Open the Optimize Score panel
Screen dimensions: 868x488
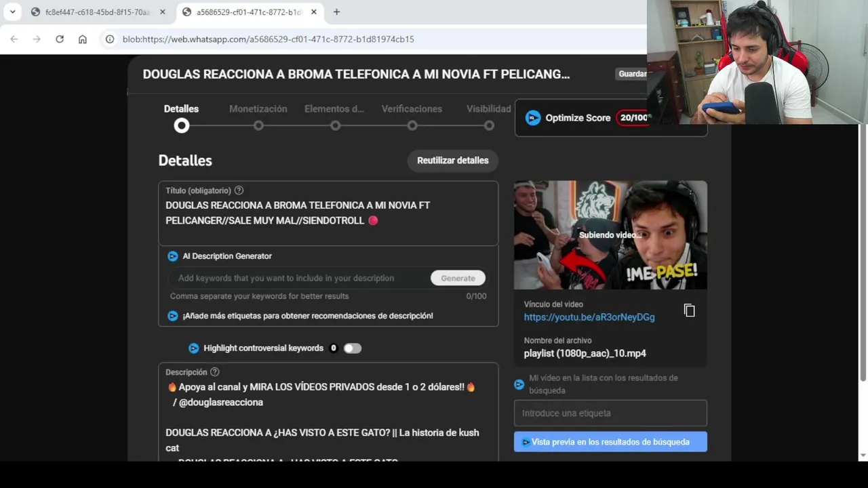[x=610, y=118]
